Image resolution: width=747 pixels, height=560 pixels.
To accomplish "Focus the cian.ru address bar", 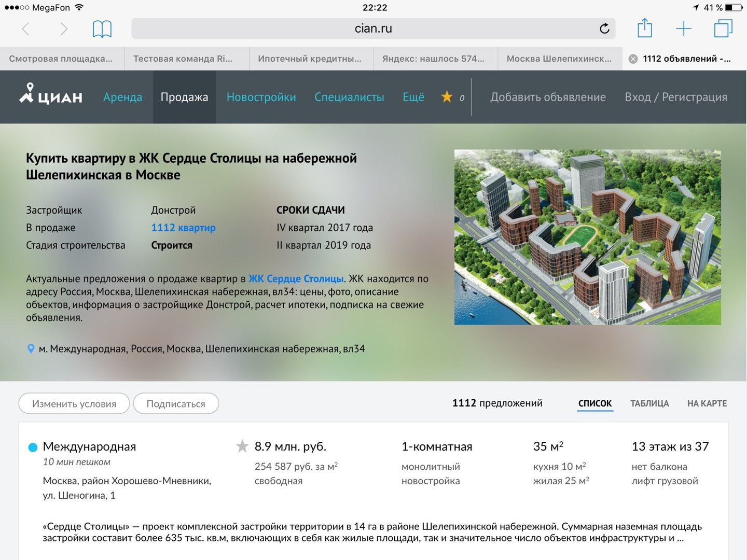I will point(374,29).
